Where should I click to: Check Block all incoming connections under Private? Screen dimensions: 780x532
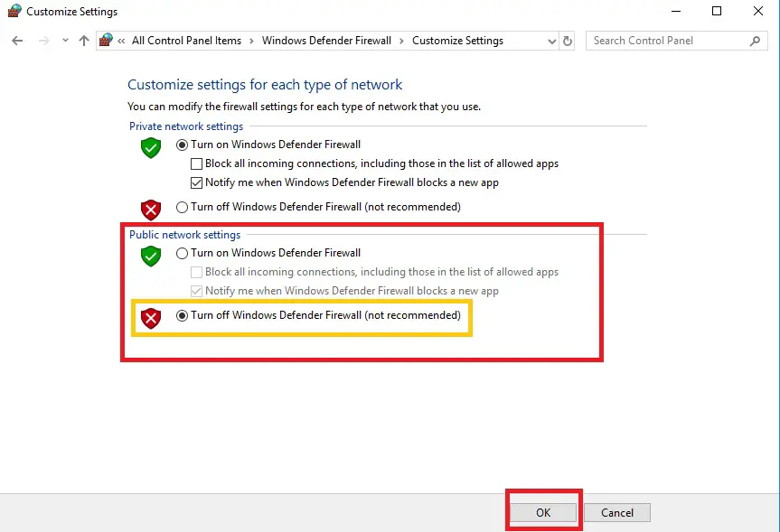[x=374, y=163]
